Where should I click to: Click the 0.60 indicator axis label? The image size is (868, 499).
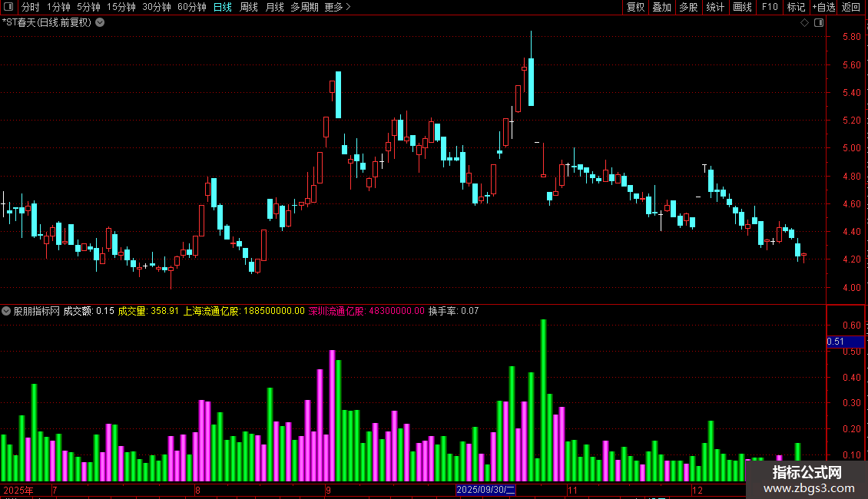tap(851, 326)
